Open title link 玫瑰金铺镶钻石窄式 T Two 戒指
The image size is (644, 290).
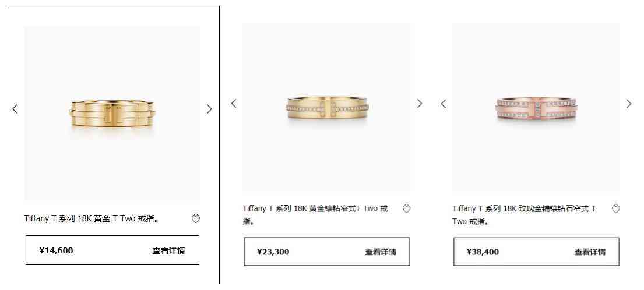pyautogui.click(x=524, y=215)
